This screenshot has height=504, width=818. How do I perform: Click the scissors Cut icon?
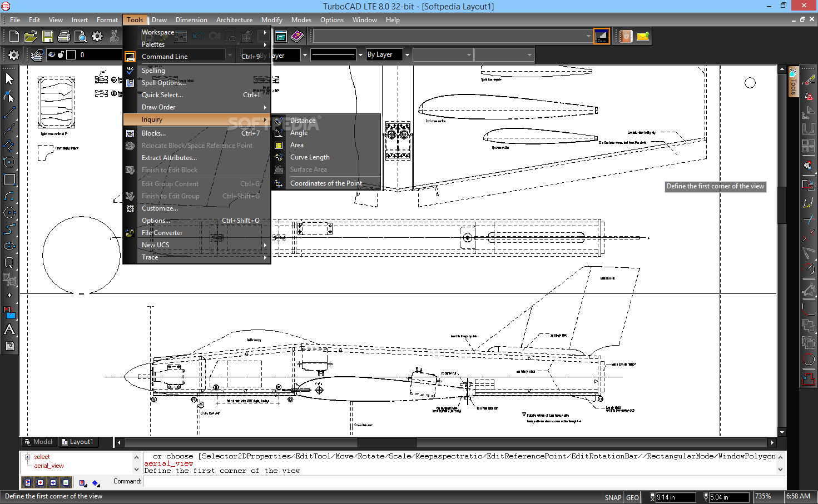114,37
